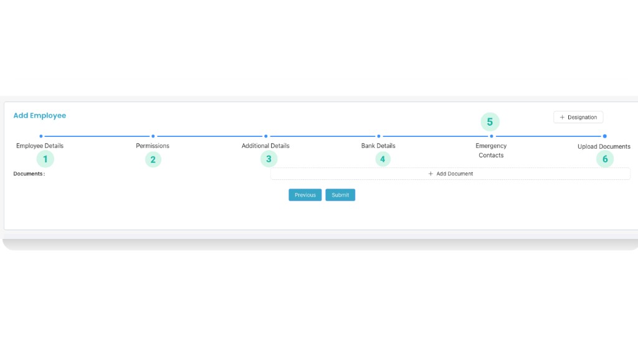The image size is (638, 364).
Task: Click the progress dot above Bank Details
Action: click(378, 136)
